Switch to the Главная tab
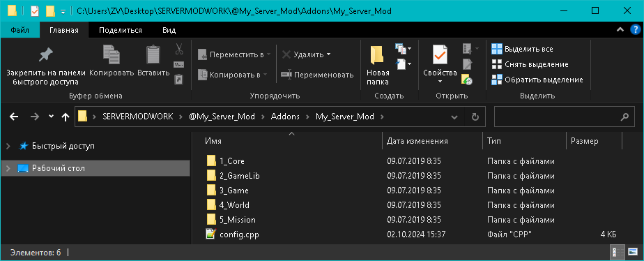The height and width of the screenshot is (261, 644). coord(64,30)
